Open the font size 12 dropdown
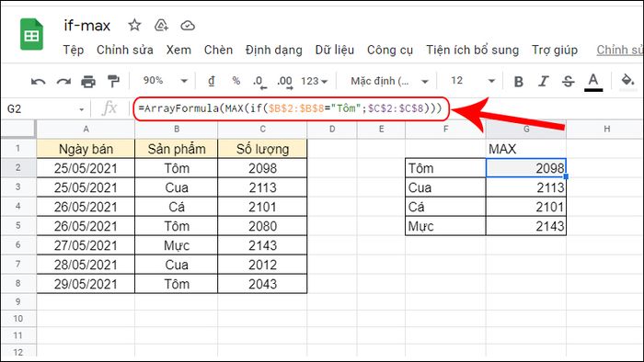 [472, 81]
